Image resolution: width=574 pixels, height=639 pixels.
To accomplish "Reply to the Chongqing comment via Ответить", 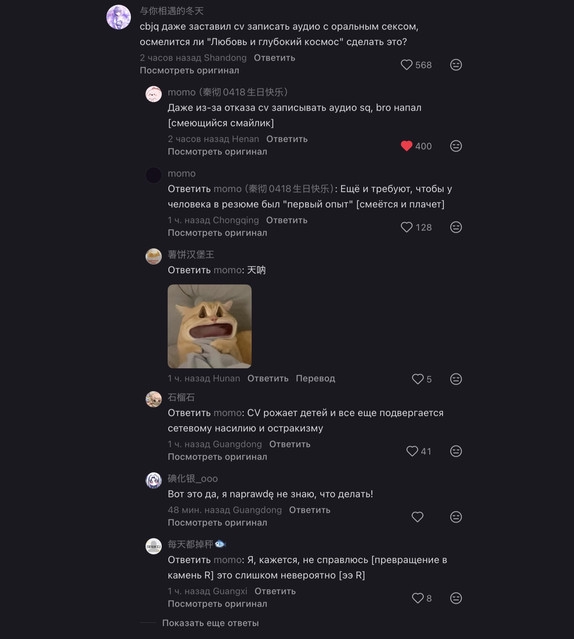I will coord(286,220).
